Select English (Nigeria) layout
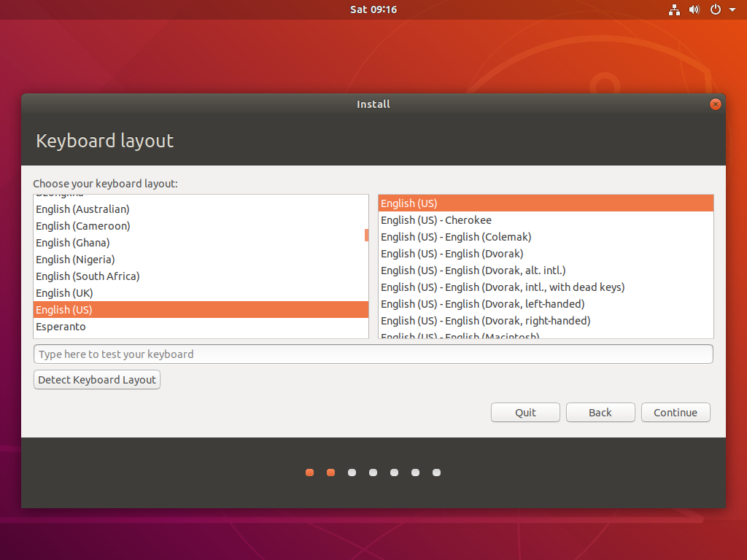Screen dimensions: 747x560 (x=201, y=259)
